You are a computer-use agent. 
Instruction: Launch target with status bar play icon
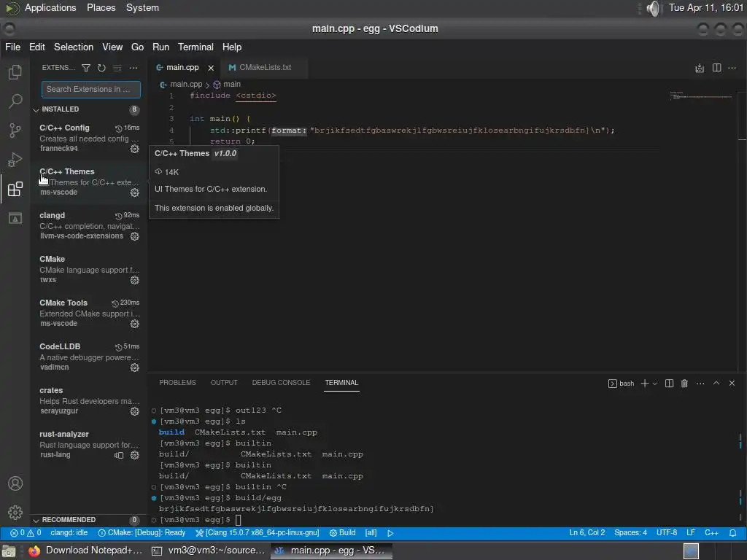(x=390, y=533)
